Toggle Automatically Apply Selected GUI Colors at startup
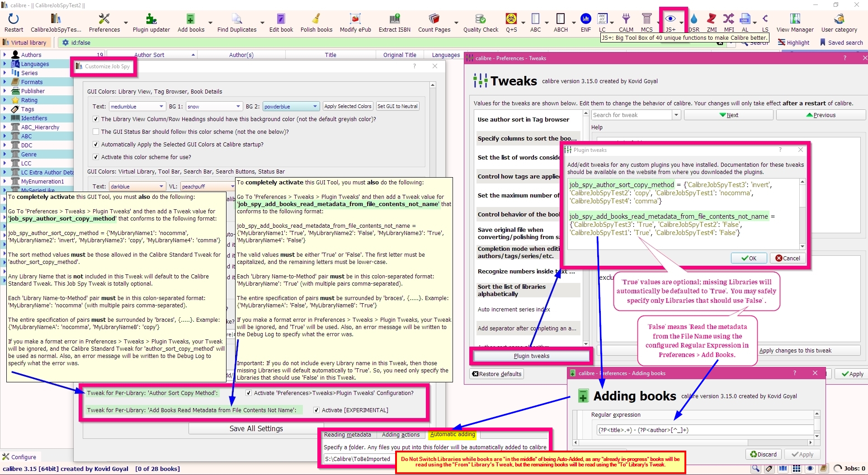This screenshot has height=475, width=868. pyautogui.click(x=96, y=145)
